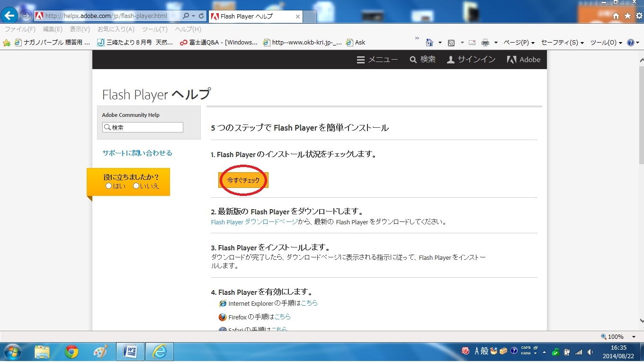The image size is (644, 362).
Task: Click the browser Forward arrow button
Action: tap(26, 16)
